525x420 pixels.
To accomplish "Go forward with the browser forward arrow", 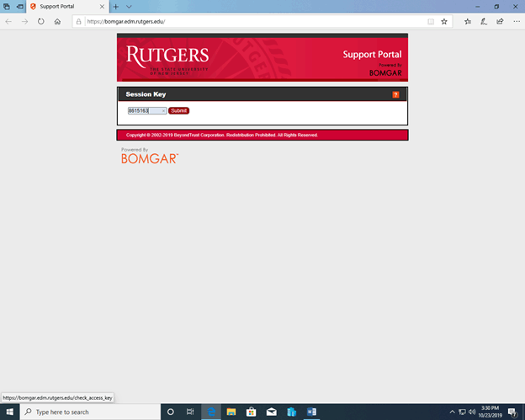I will [x=24, y=21].
